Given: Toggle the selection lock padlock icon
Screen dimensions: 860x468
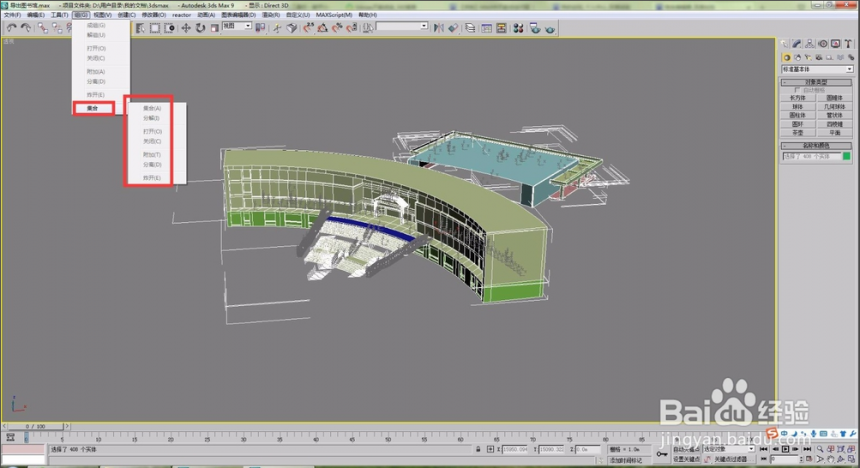Looking at the screenshot, I should (x=478, y=449).
